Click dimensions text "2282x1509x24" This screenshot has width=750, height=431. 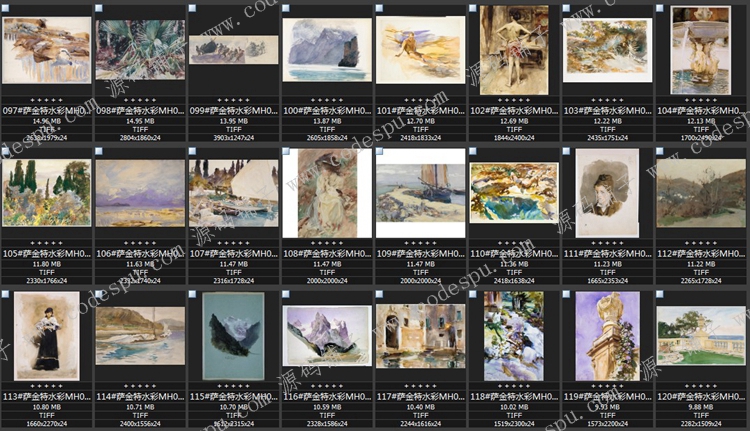[701, 424]
